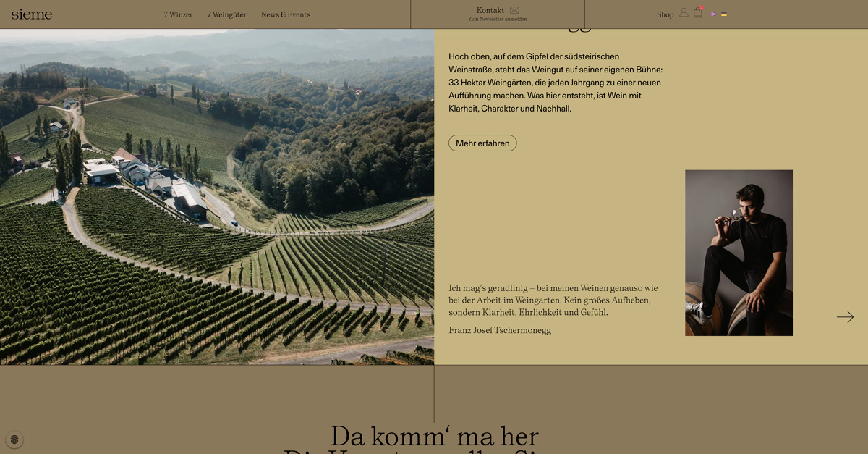
Task: Open the Kontakt page
Action: (490, 10)
